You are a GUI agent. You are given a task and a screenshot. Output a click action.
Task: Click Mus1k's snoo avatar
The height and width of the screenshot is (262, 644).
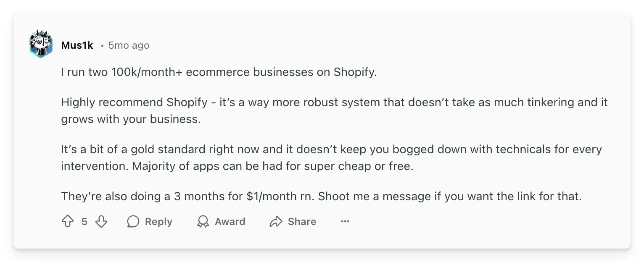40,43
